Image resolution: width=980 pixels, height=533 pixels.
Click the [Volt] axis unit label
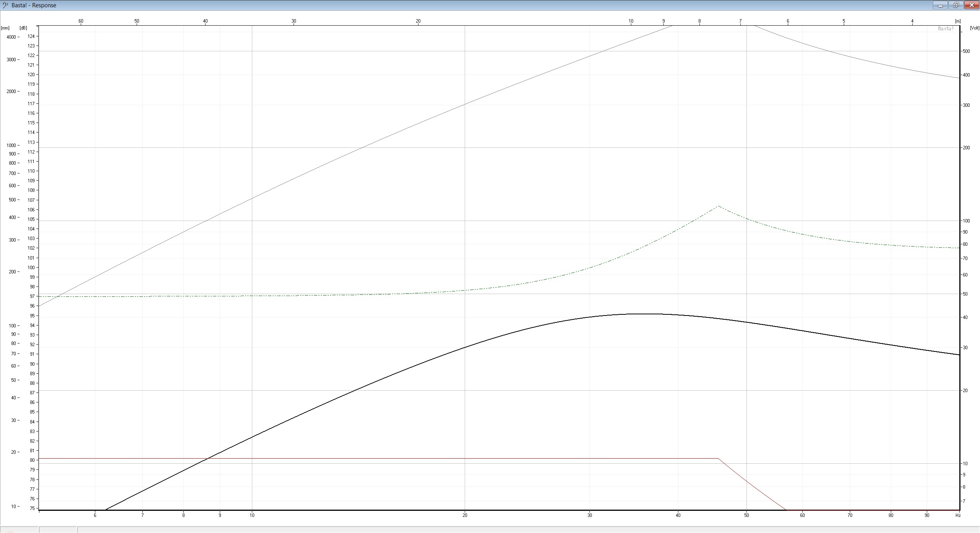tap(974, 28)
